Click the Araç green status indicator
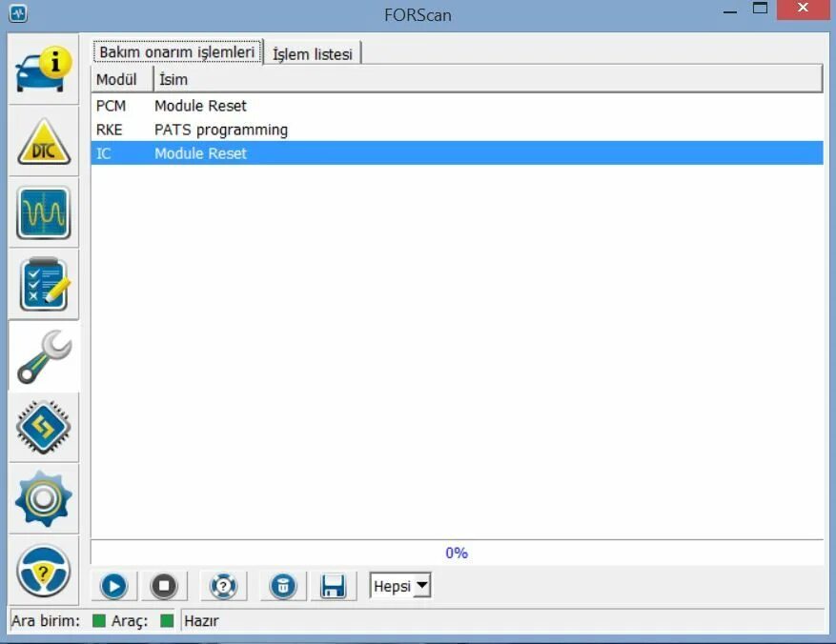836x644 pixels. (167, 620)
